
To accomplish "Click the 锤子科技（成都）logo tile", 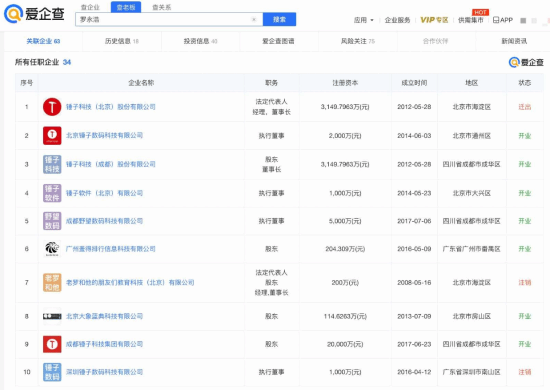I will 52,164.
